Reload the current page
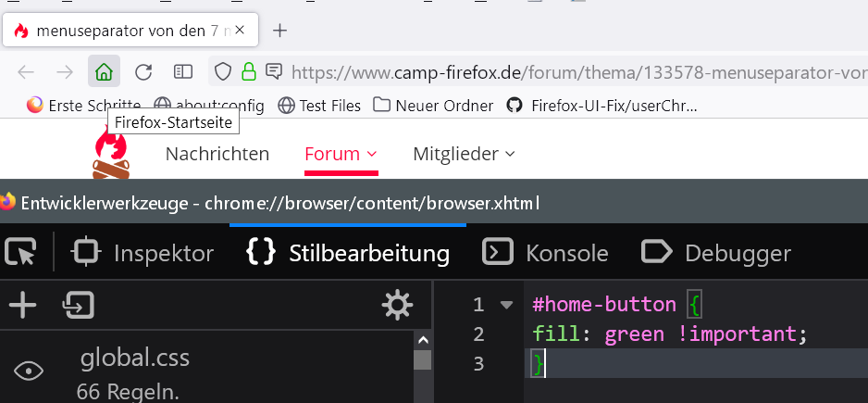 pyautogui.click(x=143, y=71)
